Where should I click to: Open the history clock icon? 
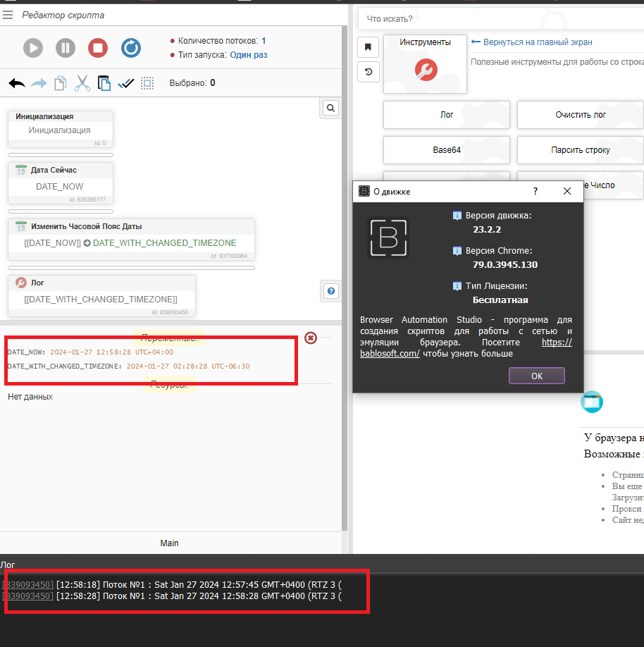(368, 71)
